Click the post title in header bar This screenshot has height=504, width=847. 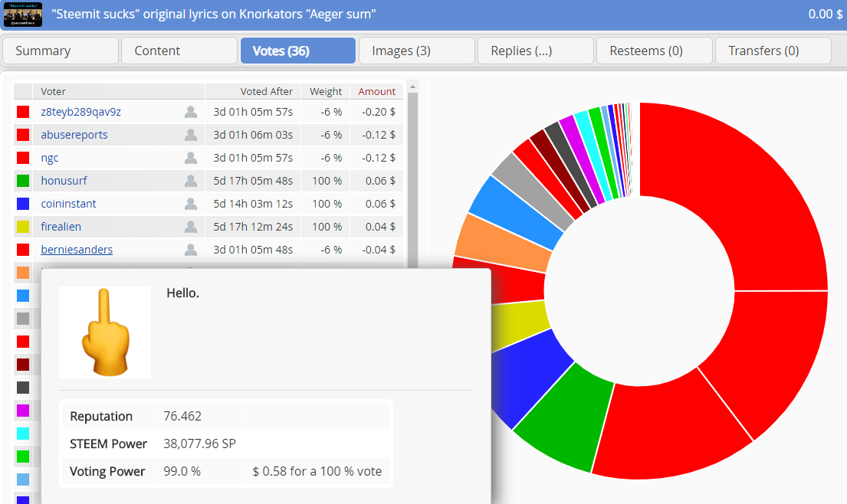[213, 14]
